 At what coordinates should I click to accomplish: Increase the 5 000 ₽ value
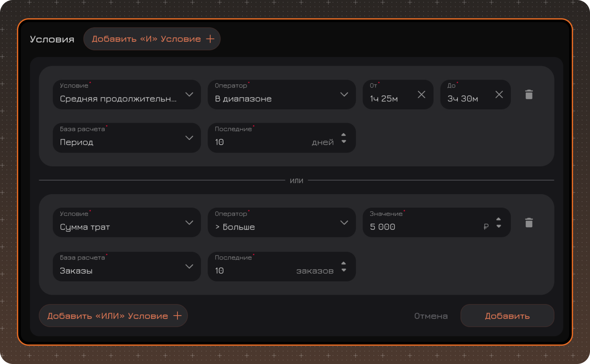(499, 219)
